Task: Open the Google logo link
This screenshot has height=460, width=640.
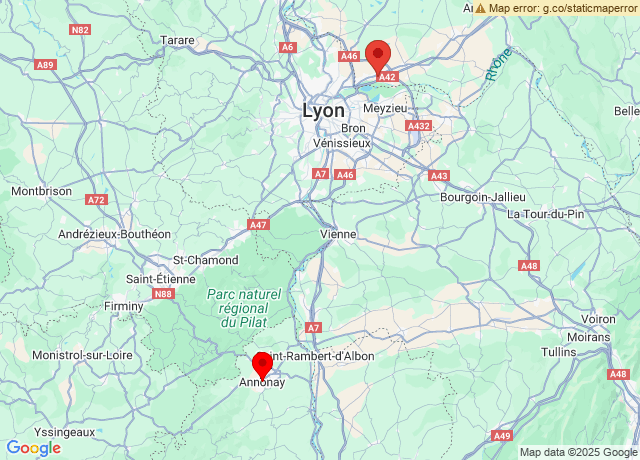Action: (34, 448)
